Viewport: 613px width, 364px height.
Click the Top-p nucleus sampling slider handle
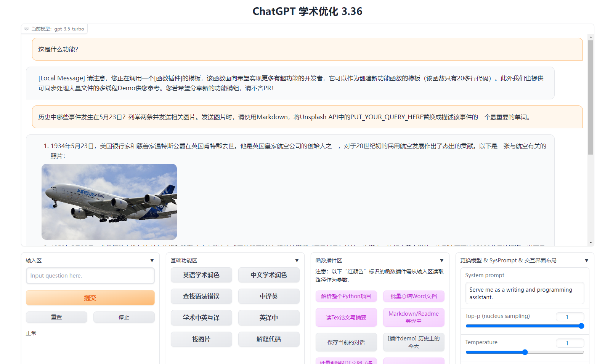tap(581, 326)
